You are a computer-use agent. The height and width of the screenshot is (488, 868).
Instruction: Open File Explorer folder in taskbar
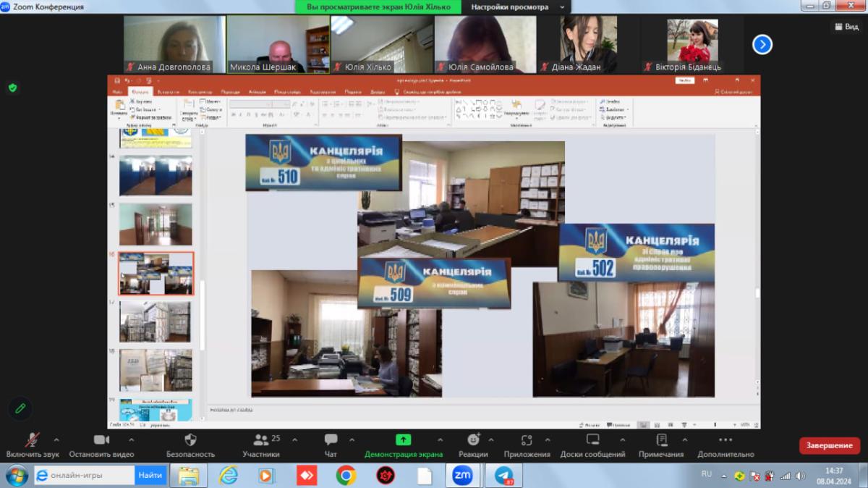188,476
